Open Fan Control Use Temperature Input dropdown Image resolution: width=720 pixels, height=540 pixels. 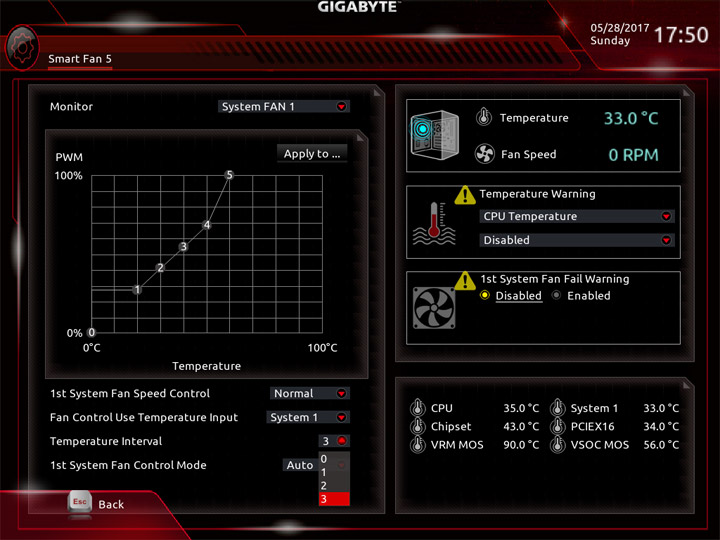(x=308, y=417)
